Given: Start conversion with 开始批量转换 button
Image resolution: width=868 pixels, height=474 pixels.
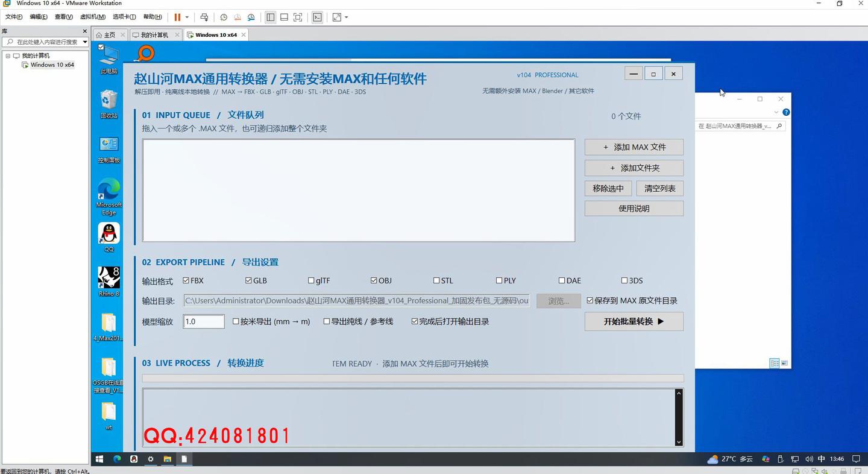Looking at the screenshot, I should click(634, 321).
